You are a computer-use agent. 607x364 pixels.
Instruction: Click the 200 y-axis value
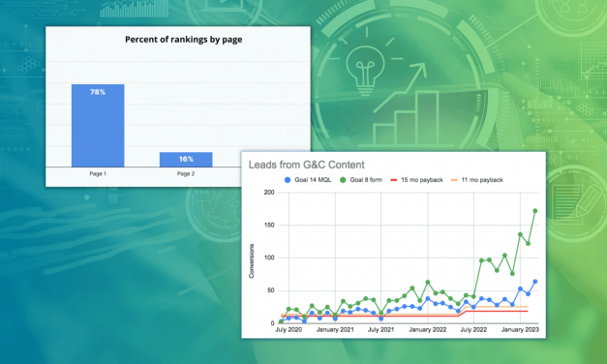click(x=269, y=193)
